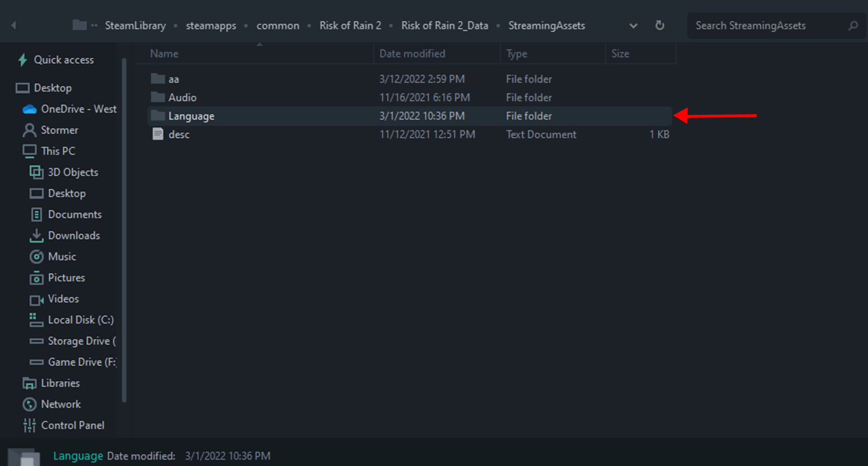Image resolution: width=868 pixels, height=466 pixels.
Task: Open OneDrive - West in the sidebar
Action: (x=79, y=109)
